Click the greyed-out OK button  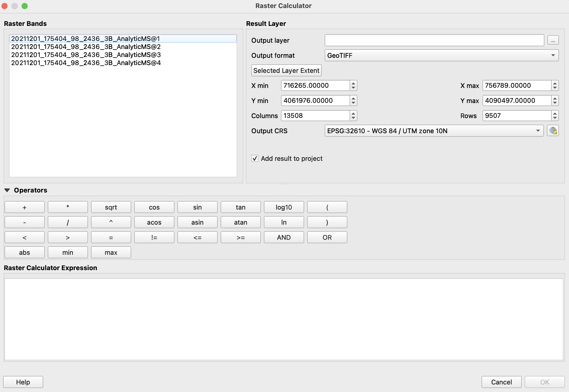coord(545,382)
